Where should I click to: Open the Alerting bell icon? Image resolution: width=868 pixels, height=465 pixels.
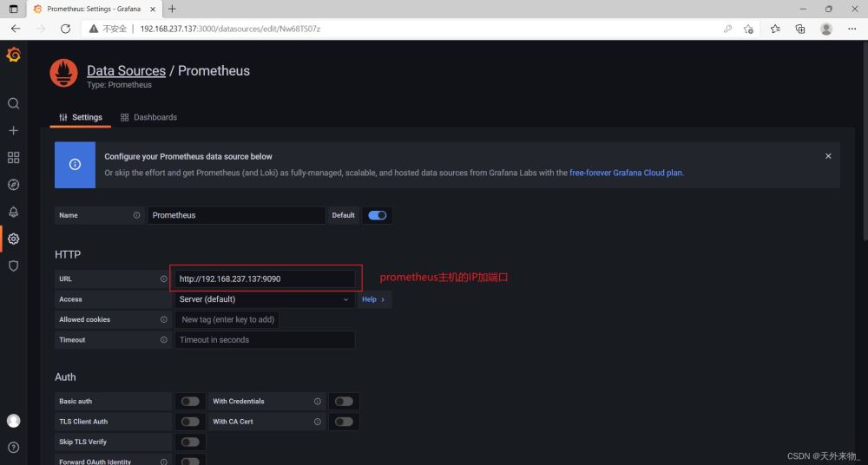pos(13,212)
